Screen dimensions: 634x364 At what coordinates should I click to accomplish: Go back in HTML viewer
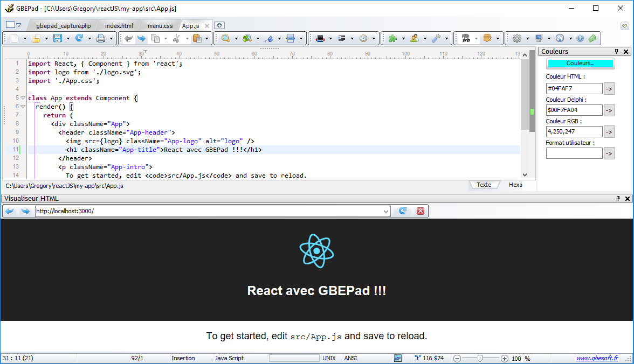tap(10, 211)
